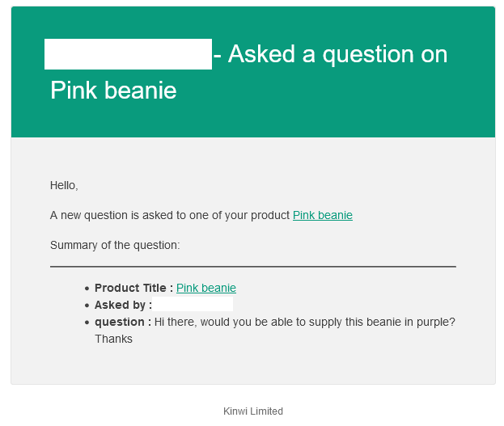This screenshot has width=504, height=426.
Task: Click the "Kinwi Limited" footer text
Action: pyautogui.click(x=253, y=411)
